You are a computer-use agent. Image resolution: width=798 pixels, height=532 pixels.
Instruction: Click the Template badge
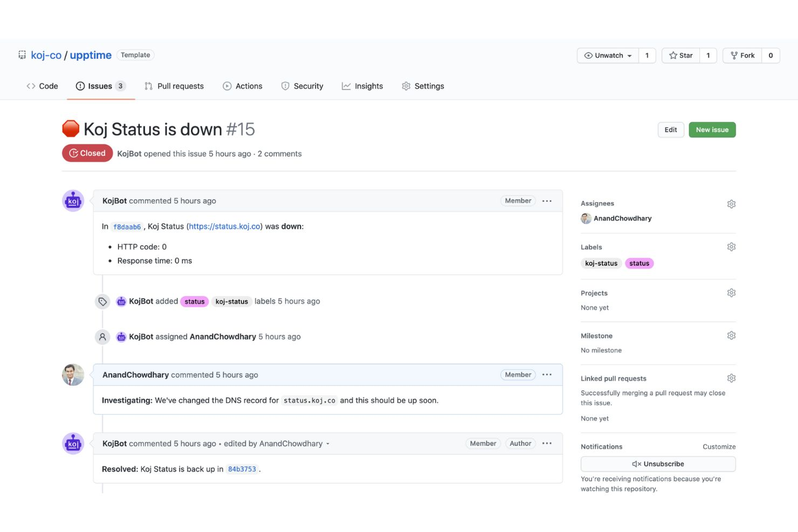pos(135,55)
